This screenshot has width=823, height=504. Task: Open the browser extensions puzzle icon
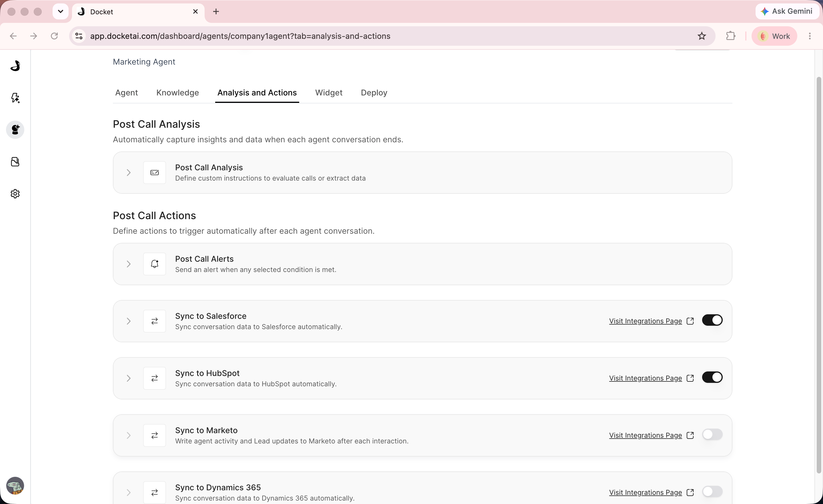731,36
